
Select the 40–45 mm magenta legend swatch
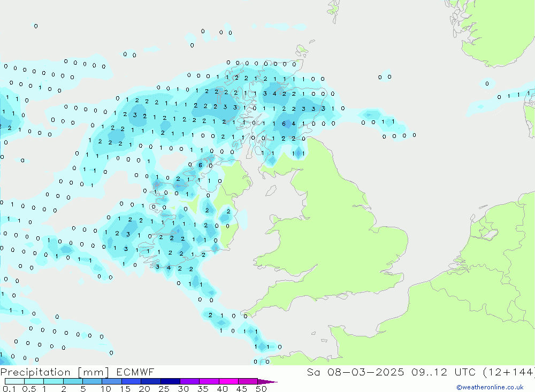pos(228,381)
